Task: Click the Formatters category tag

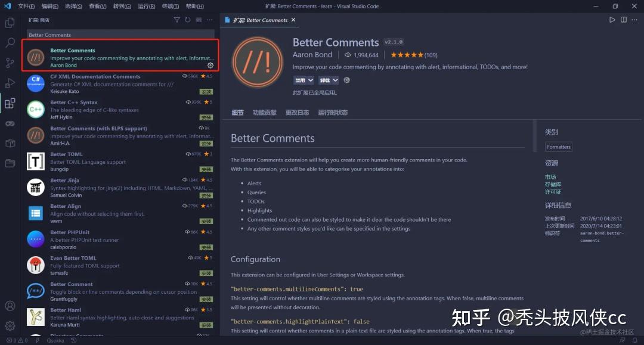Action: click(x=559, y=147)
